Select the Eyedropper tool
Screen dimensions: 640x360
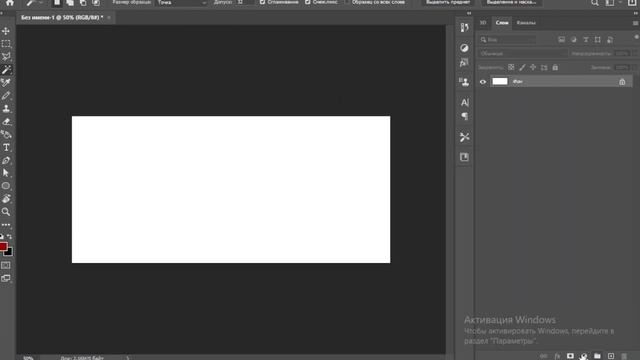(x=6, y=83)
